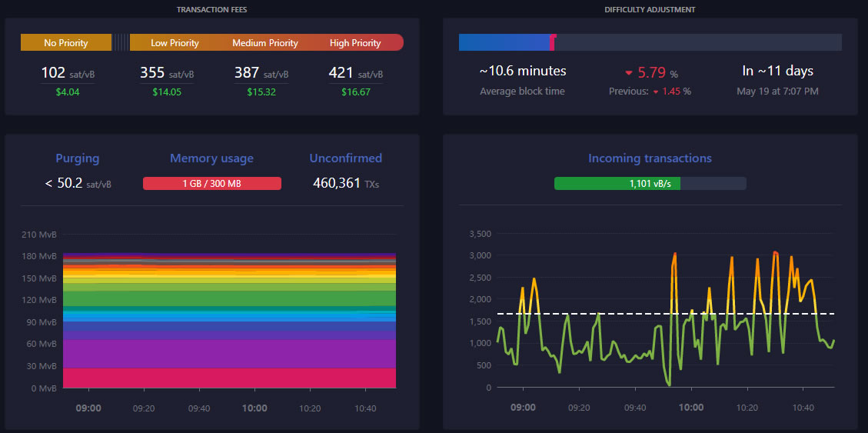Click striped divider between No and Low Priority

121,43
